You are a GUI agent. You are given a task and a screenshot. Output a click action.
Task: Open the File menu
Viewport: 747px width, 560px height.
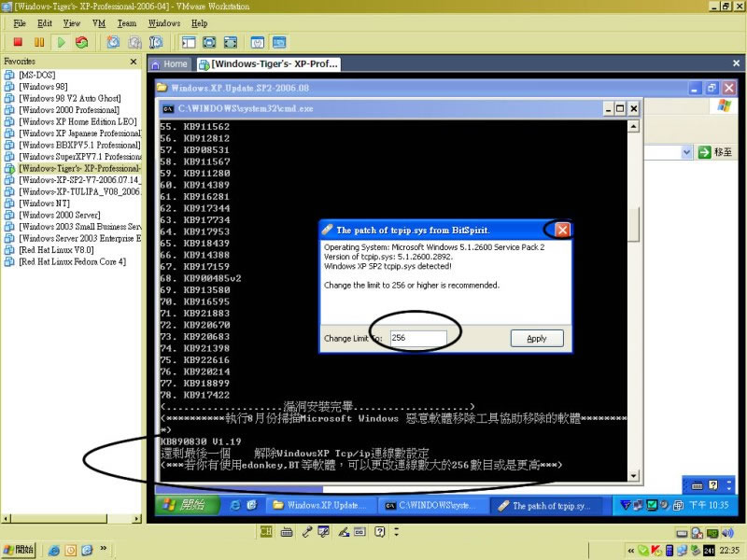pyautogui.click(x=20, y=23)
